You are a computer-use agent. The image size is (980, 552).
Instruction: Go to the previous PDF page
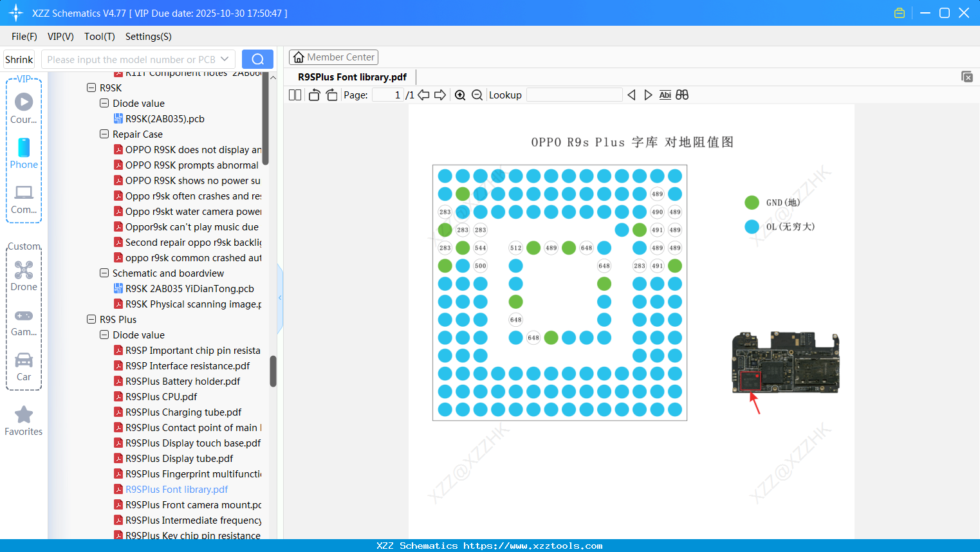tap(423, 95)
